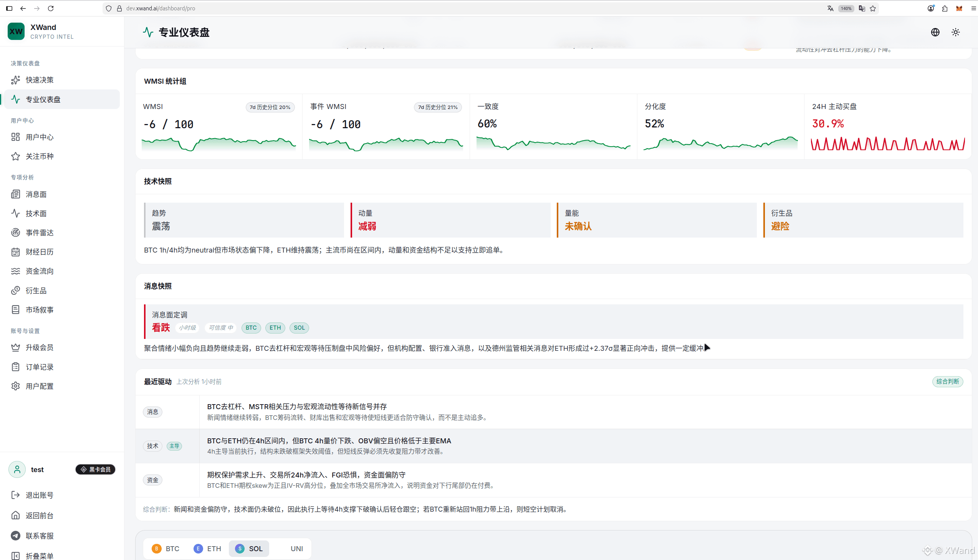Screen dimensions: 978x560
Task: Click the 24H 主动买盘 red chart
Action: (888, 144)
